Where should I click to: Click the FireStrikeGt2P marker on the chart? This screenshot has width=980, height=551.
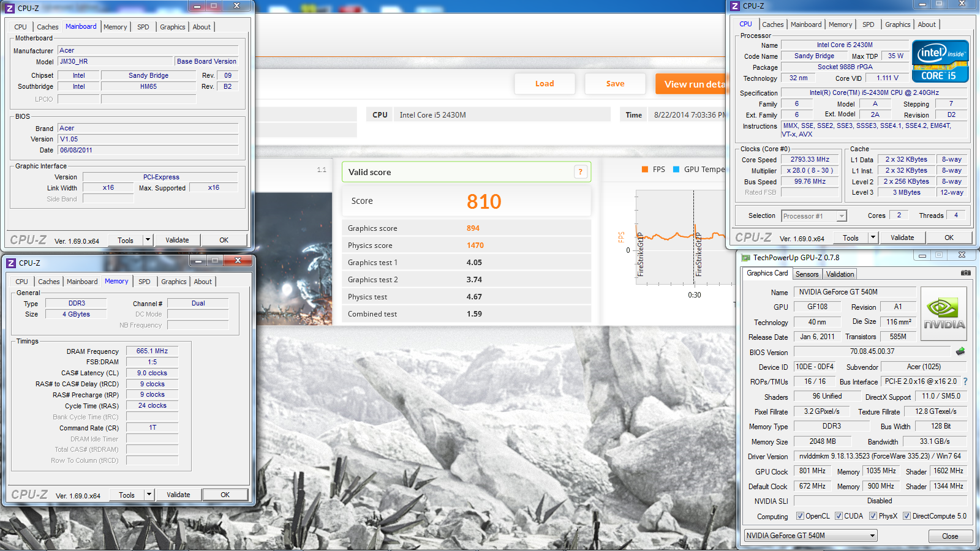click(698, 254)
